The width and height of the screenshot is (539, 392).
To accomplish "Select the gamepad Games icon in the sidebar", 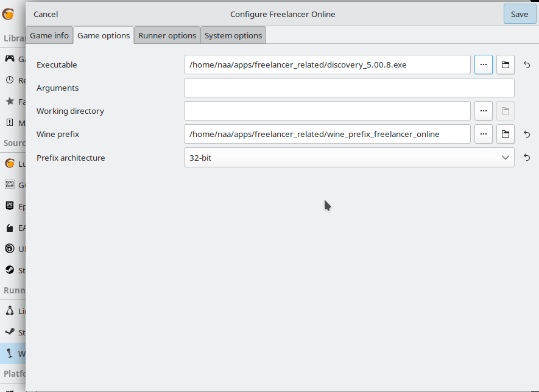I will (10, 58).
